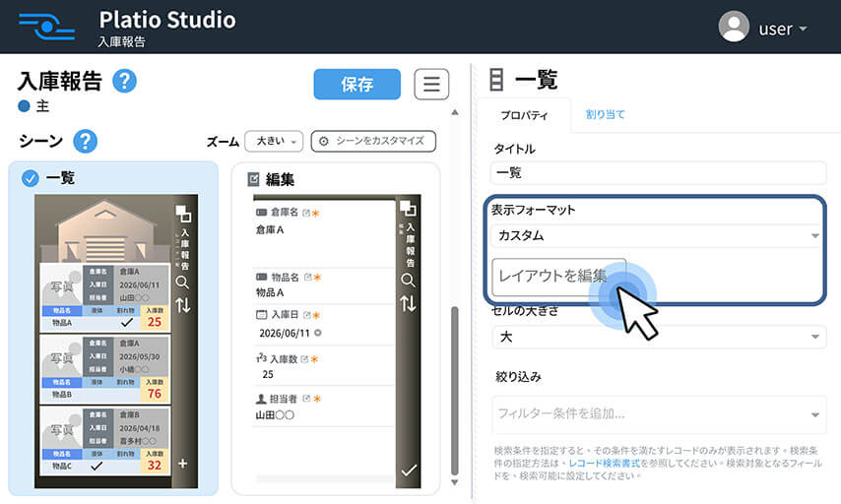
Task: Open the 表示フォーマット カスタム dropdown
Action: [x=659, y=235]
